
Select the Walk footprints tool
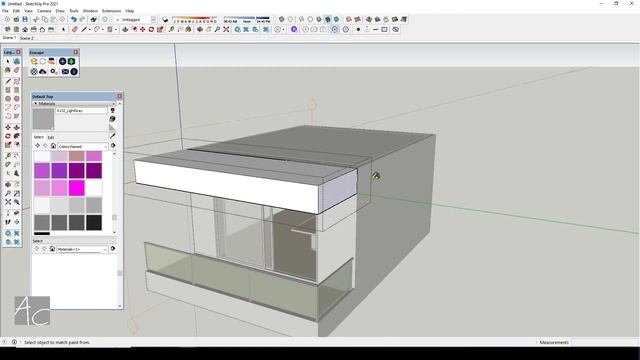8,222
